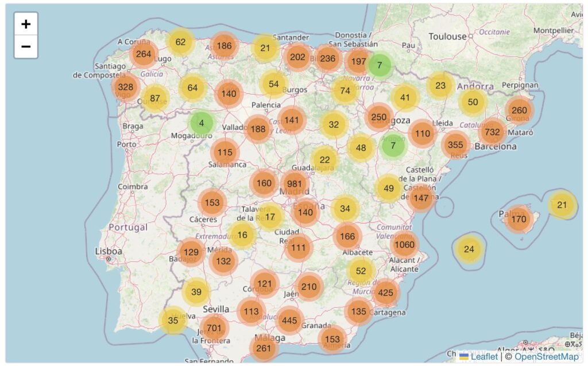Click the 445 cluster near Granada
The image size is (588, 366).
pyautogui.click(x=289, y=320)
